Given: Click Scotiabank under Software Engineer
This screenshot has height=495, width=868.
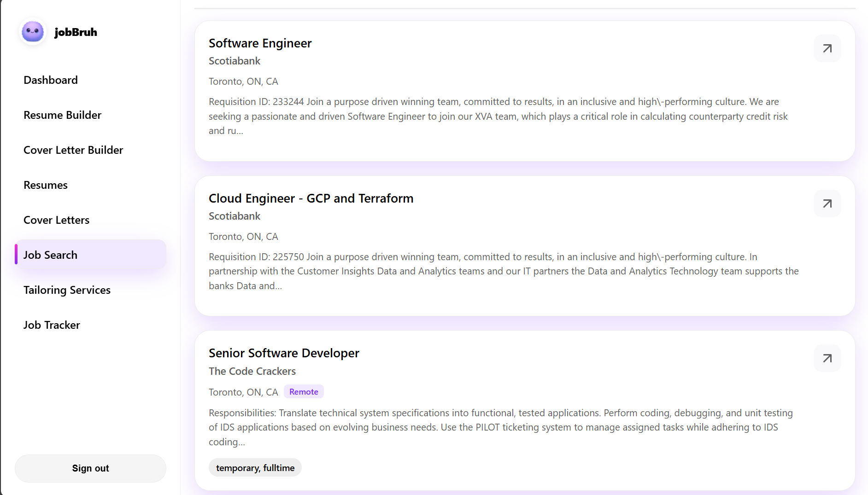Looking at the screenshot, I should click(234, 60).
